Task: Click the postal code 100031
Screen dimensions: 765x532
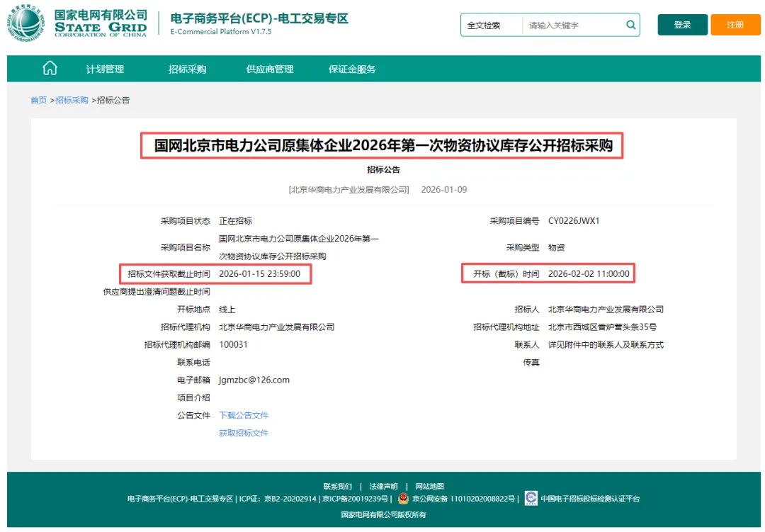Action: [233, 344]
